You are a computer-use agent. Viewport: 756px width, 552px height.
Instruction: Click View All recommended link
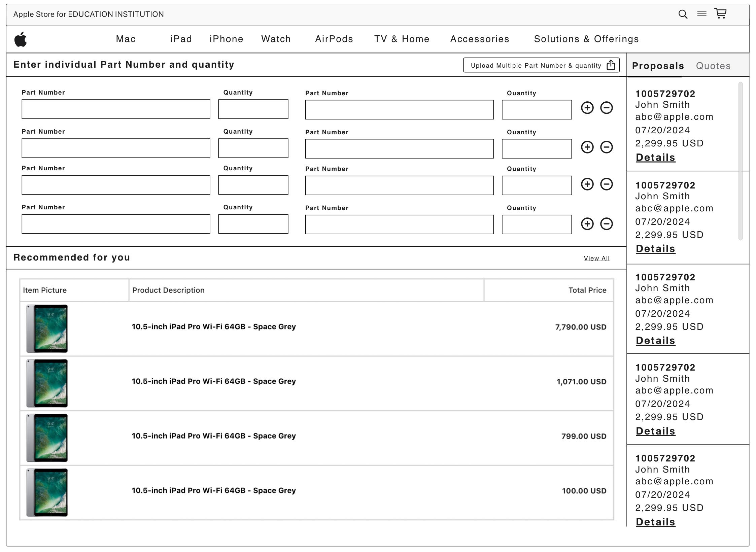(596, 258)
